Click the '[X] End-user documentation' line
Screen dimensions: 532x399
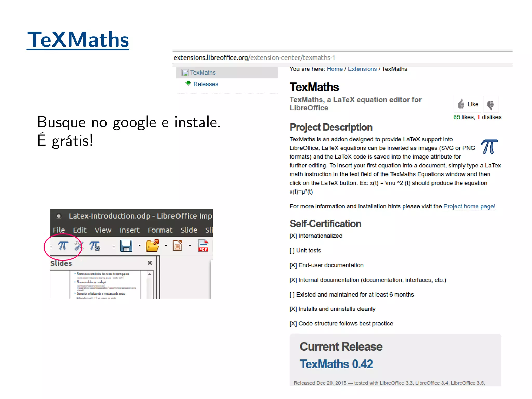327,265
